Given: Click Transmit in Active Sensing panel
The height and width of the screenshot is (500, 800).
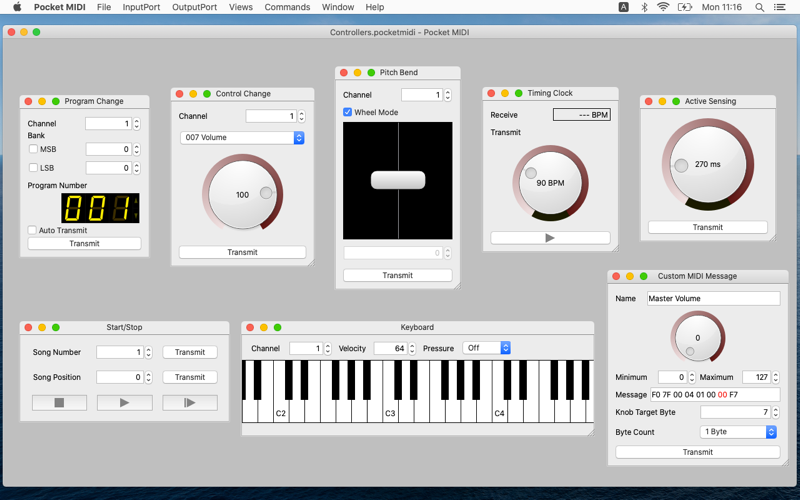Looking at the screenshot, I should click(708, 227).
